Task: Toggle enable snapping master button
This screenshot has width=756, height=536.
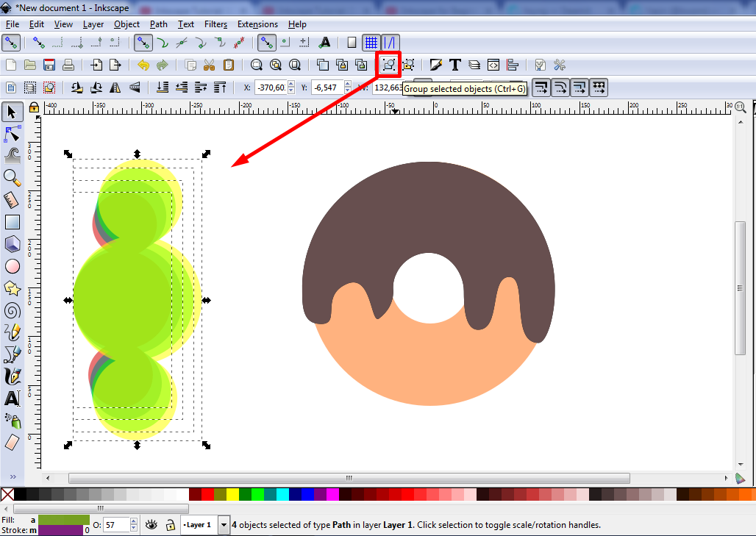Action: point(10,43)
